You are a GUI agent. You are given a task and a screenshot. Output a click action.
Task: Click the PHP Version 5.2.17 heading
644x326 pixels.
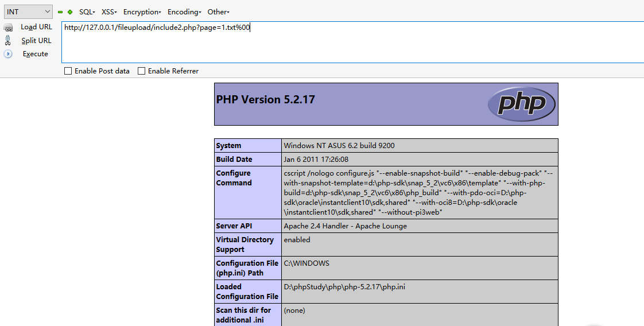click(x=266, y=99)
